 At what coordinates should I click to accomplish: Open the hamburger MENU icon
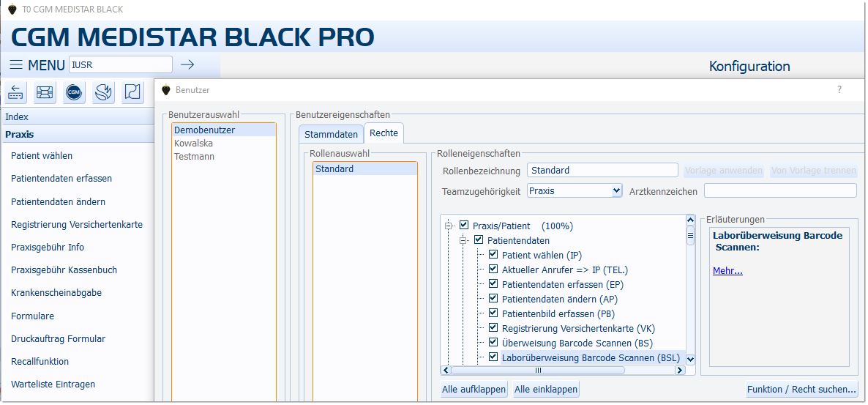[x=17, y=65]
